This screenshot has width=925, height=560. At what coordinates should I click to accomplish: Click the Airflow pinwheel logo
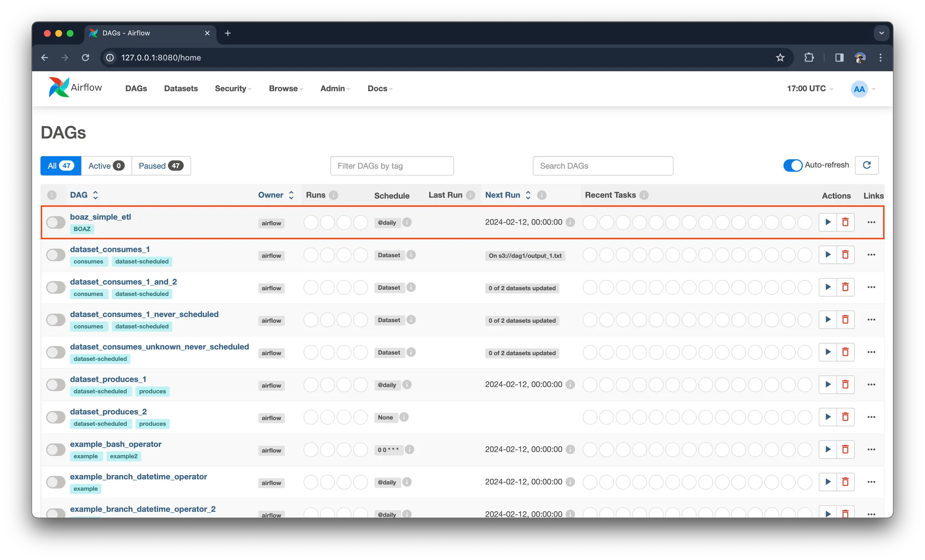59,88
